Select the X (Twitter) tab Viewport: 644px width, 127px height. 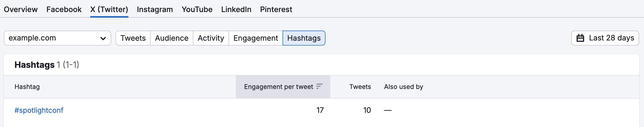(109, 9)
